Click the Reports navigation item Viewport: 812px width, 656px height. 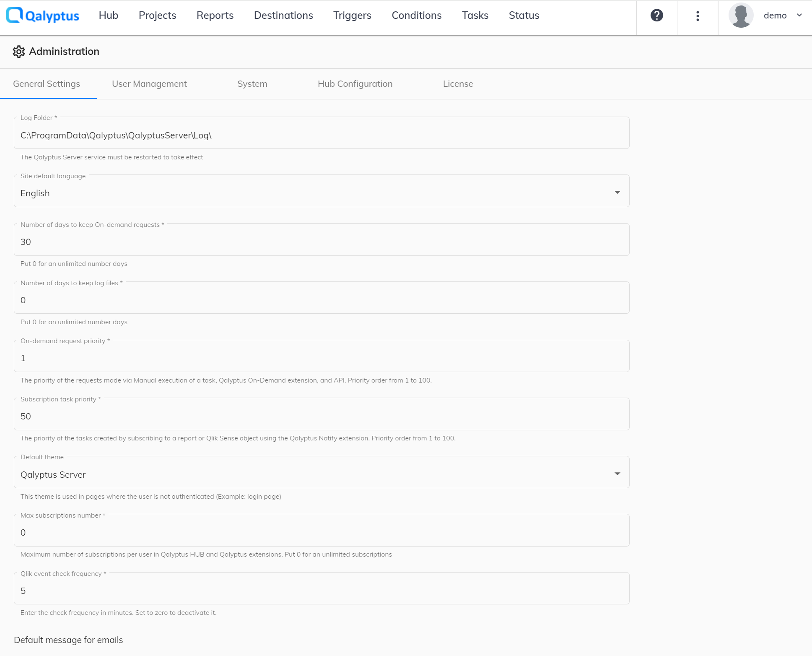(215, 15)
